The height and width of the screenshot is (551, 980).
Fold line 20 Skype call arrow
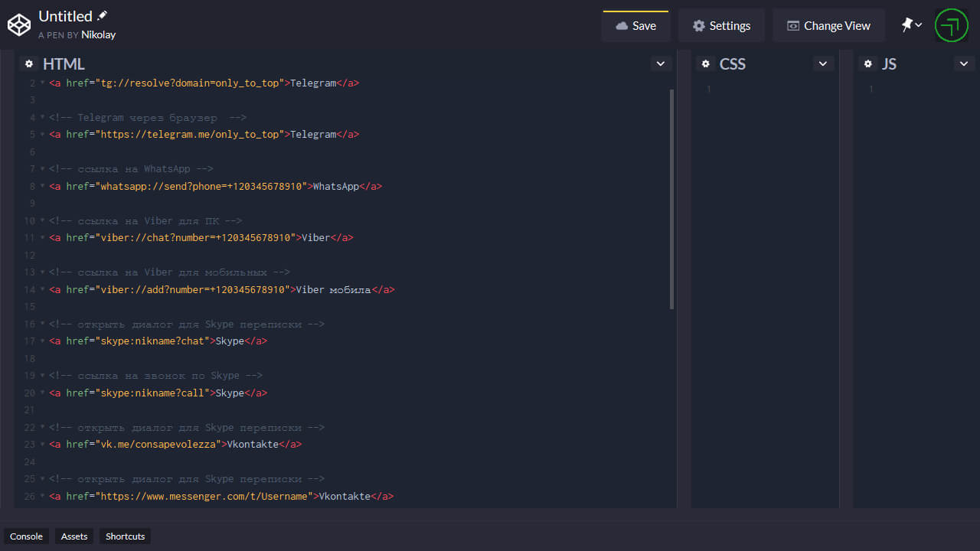point(42,393)
